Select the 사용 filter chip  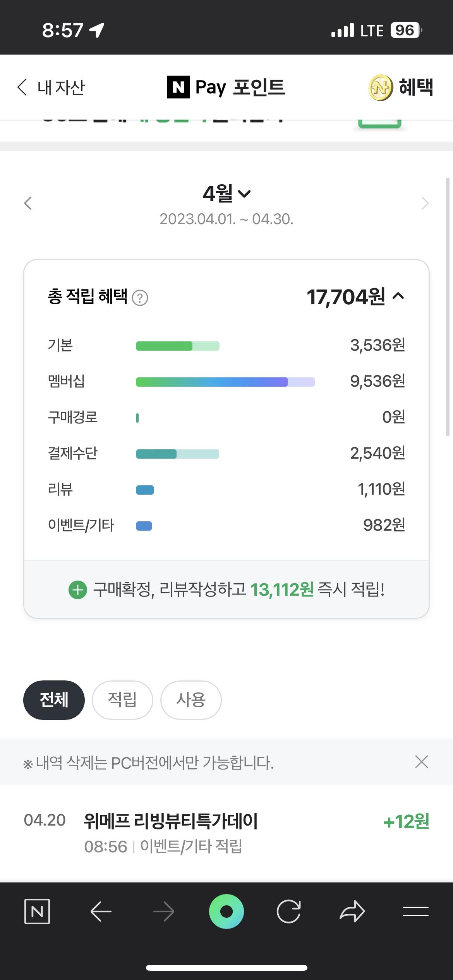tap(191, 700)
